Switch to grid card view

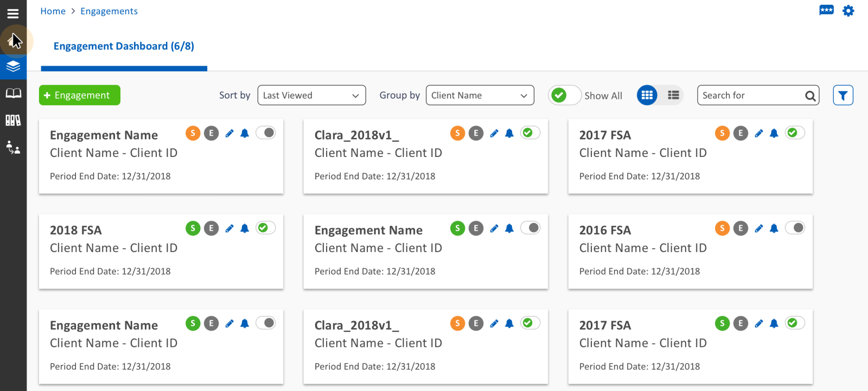pos(647,95)
